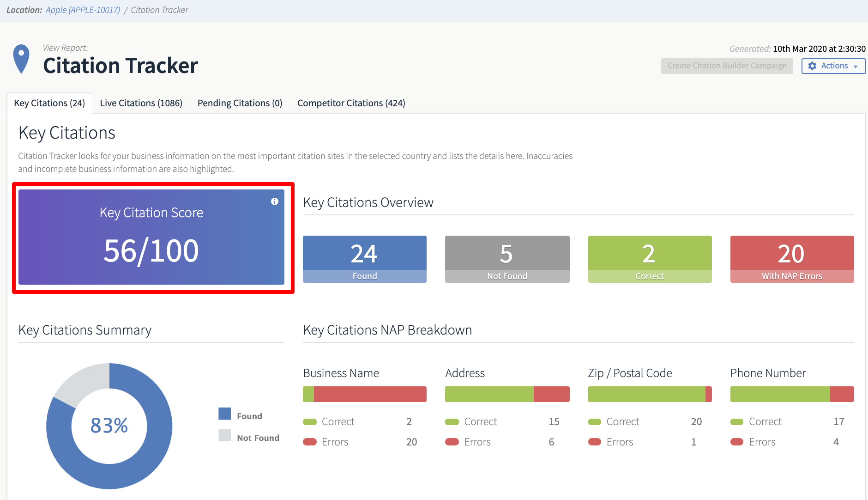Click the blue Found legend swatch
868x500 pixels.
pyautogui.click(x=224, y=414)
